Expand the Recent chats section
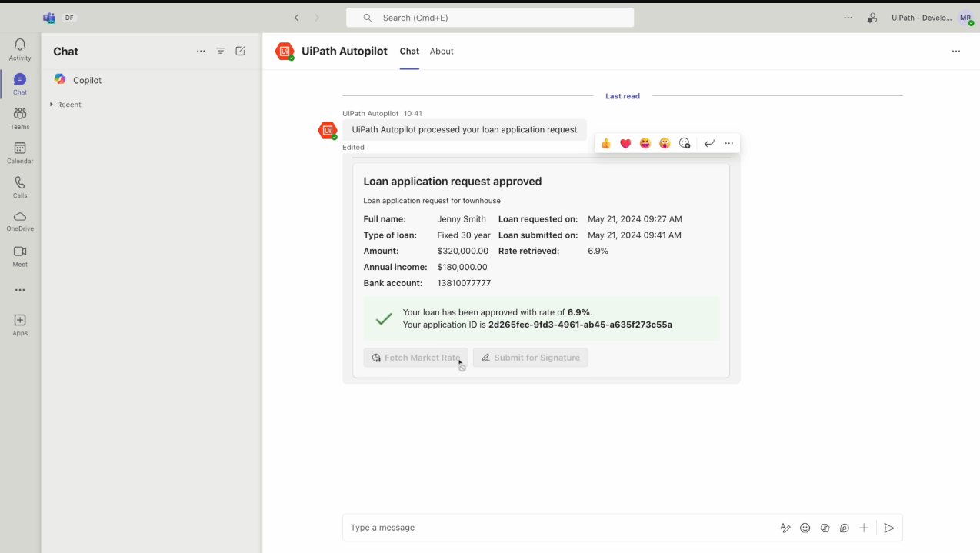Image resolution: width=980 pixels, height=553 pixels. pos(52,105)
